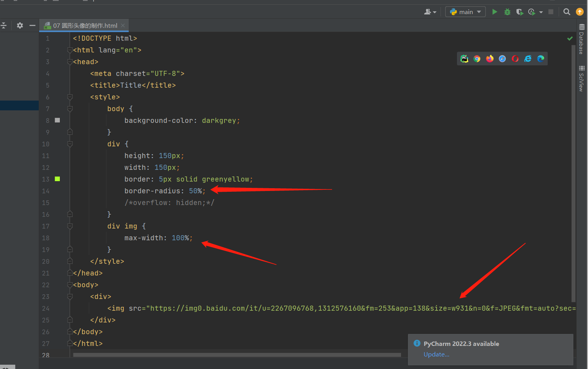Click the green inspection checkmark
Viewport: 588px width, 369px height.
570,38
